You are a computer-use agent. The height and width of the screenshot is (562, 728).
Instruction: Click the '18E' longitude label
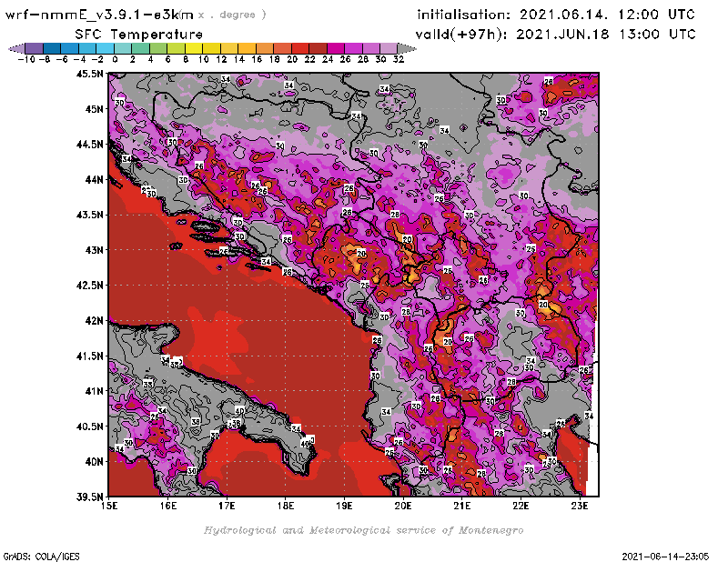coord(286,506)
